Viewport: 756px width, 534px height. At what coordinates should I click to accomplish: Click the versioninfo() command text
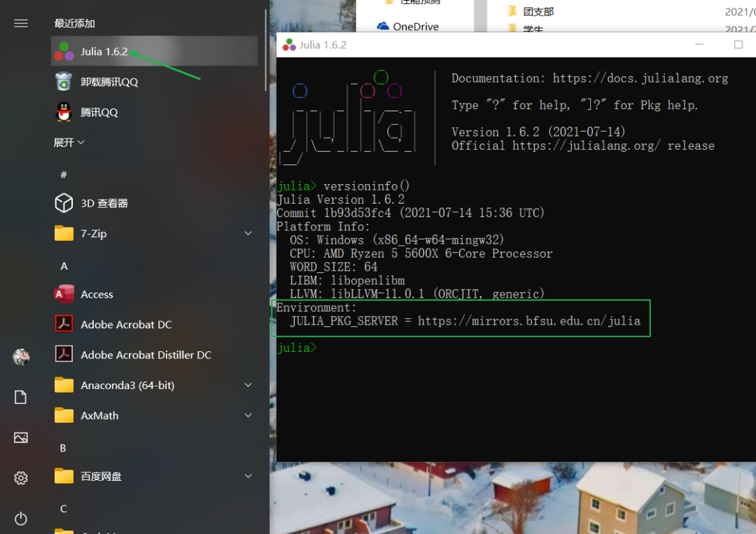366,186
